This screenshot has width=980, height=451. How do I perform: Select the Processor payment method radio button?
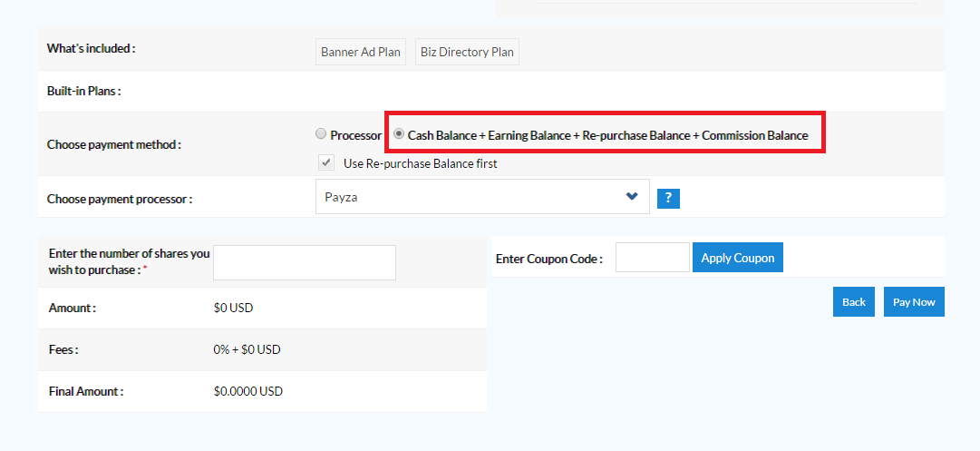tap(321, 134)
